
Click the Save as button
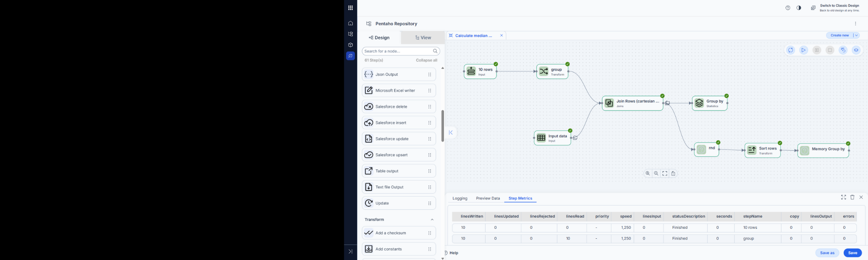point(827,253)
